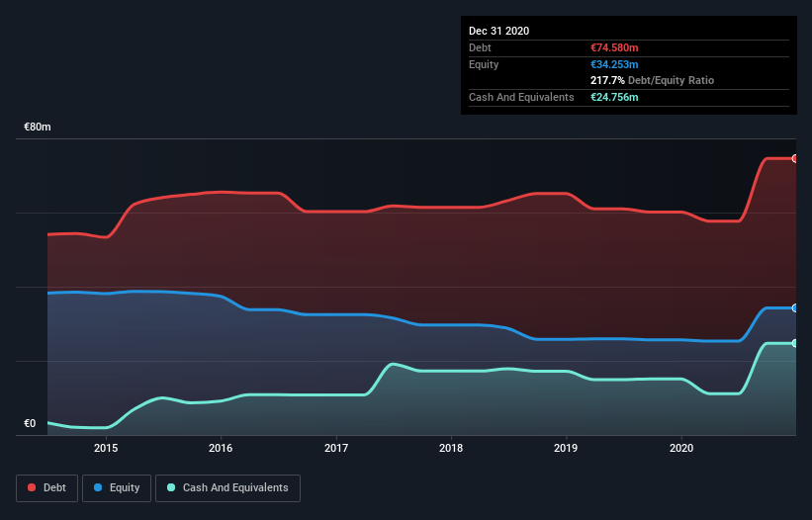Select the 2017 x-axis label

click(x=336, y=448)
